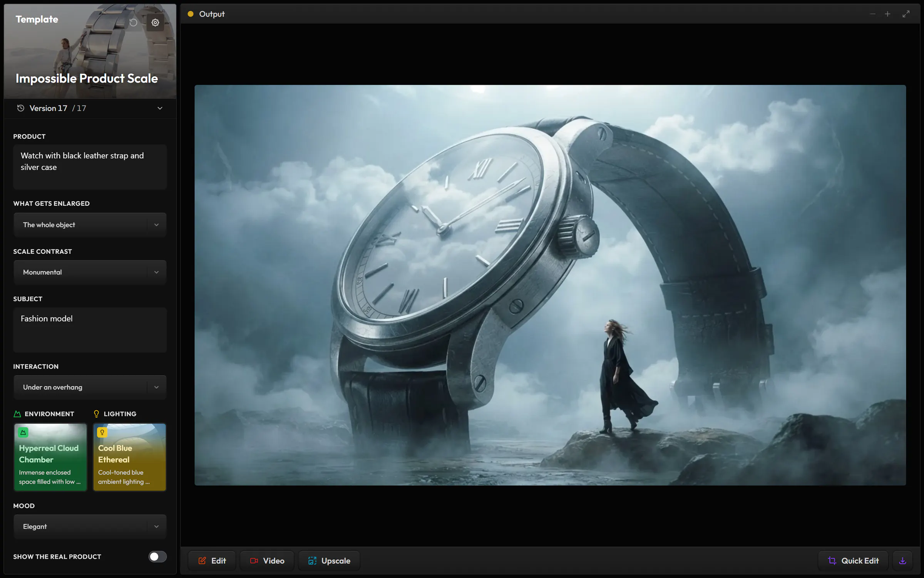Download the output image
Viewport: 924px width, 578px height.
click(902, 561)
